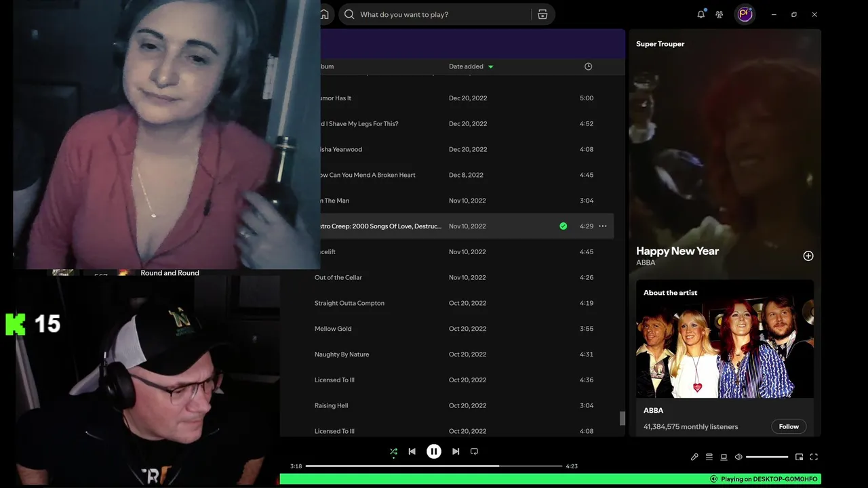Click the ABBA artist photo
868x488 pixels.
click(x=725, y=348)
